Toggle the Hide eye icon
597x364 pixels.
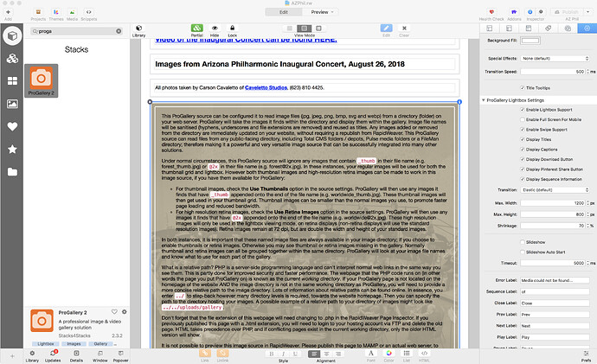point(215,29)
